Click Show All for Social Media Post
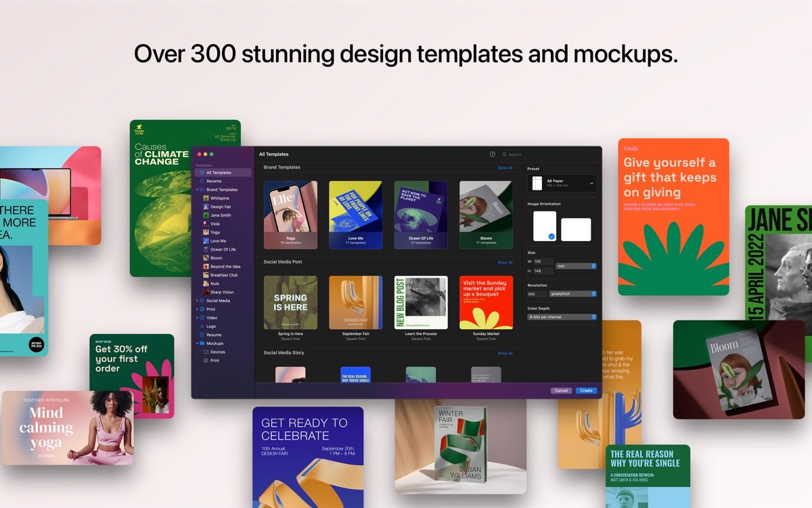Screen dimensions: 812x508 (x=505, y=262)
